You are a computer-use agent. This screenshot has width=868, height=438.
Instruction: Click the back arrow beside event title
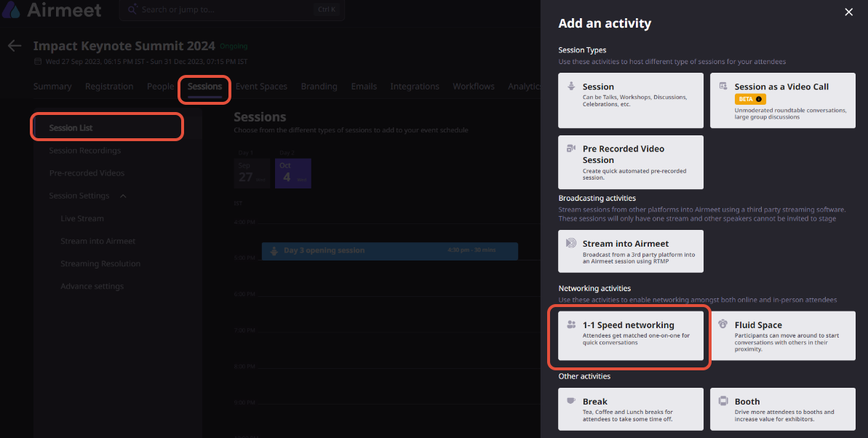pyautogui.click(x=15, y=45)
